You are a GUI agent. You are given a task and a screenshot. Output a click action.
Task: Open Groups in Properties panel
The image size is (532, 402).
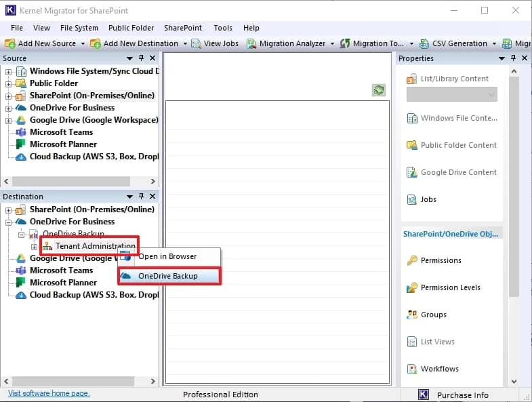[426, 315]
